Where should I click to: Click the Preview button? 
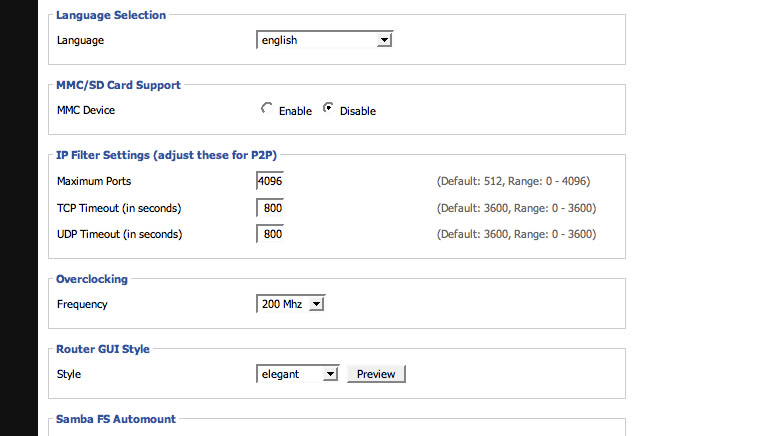pyautogui.click(x=376, y=374)
